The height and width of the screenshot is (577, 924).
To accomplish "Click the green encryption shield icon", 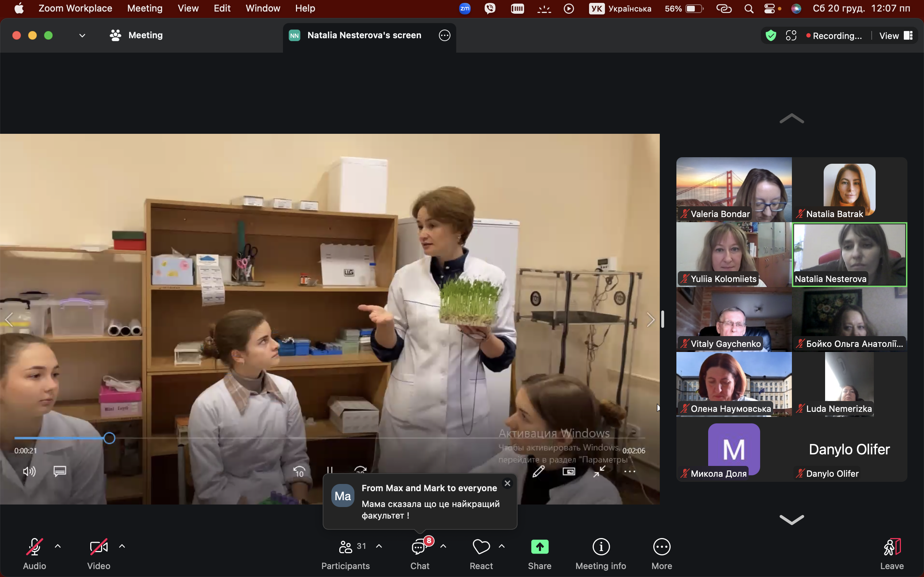I will click(771, 35).
